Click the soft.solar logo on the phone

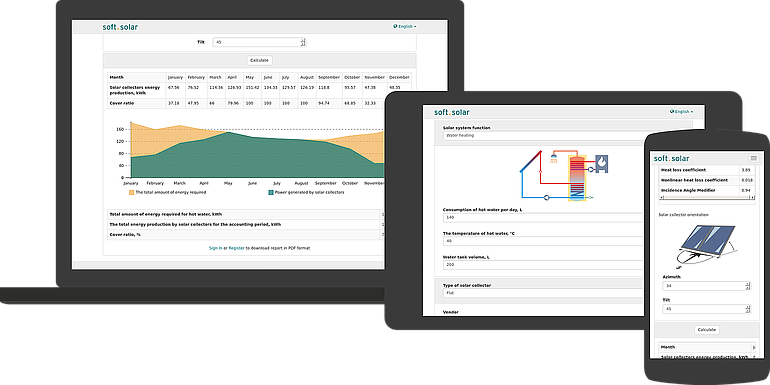(x=671, y=158)
